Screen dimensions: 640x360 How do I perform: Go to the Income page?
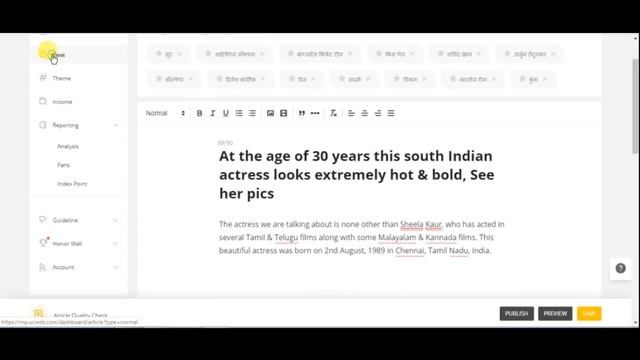pos(62,102)
